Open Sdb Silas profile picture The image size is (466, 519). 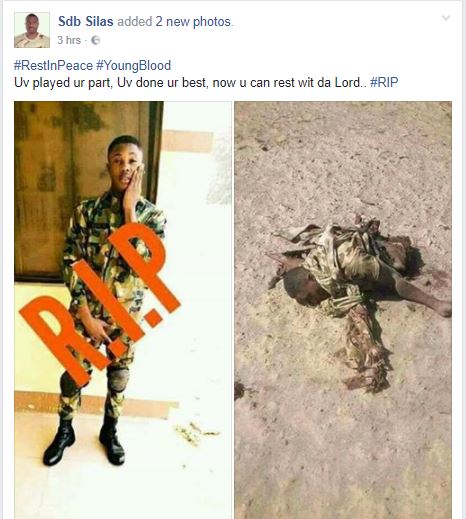coord(32,30)
